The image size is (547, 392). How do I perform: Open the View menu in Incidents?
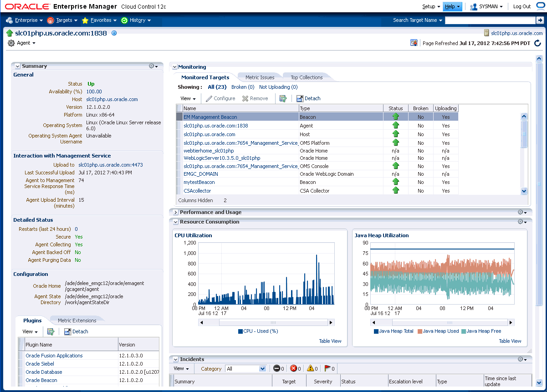(181, 368)
